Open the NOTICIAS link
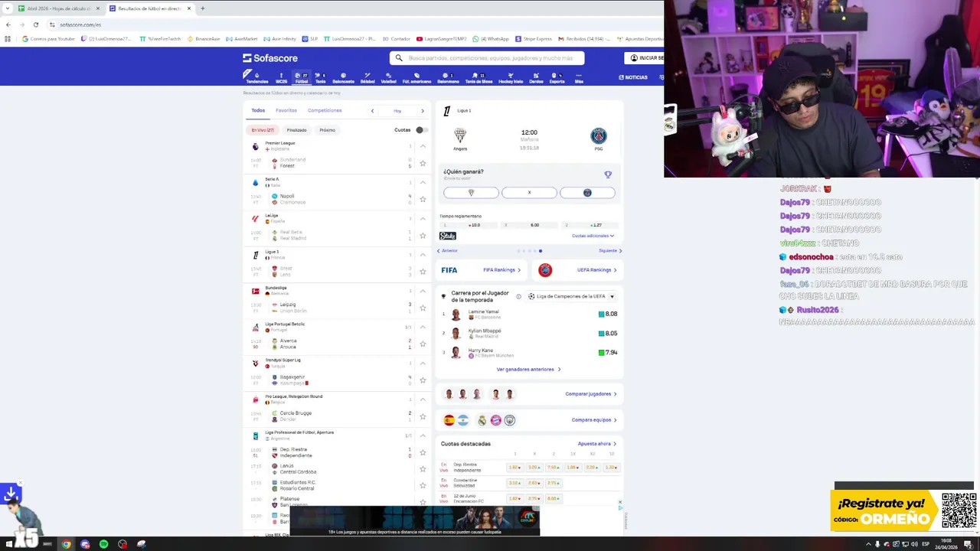980x551 pixels. tap(633, 77)
